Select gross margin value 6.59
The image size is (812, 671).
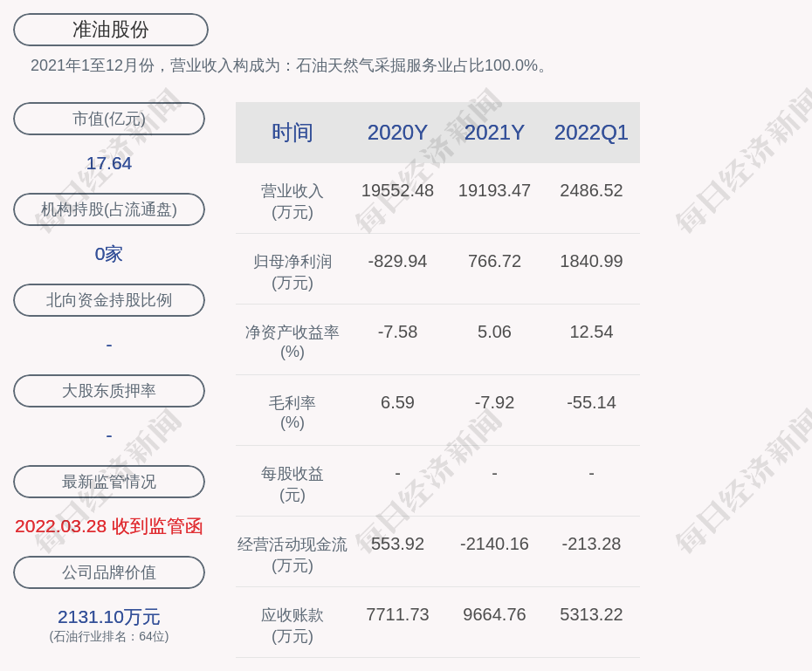point(397,402)
